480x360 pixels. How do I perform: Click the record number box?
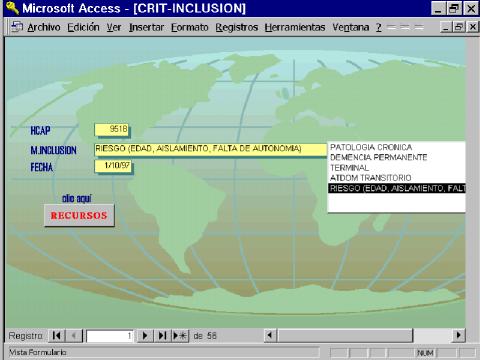[110, 336]
